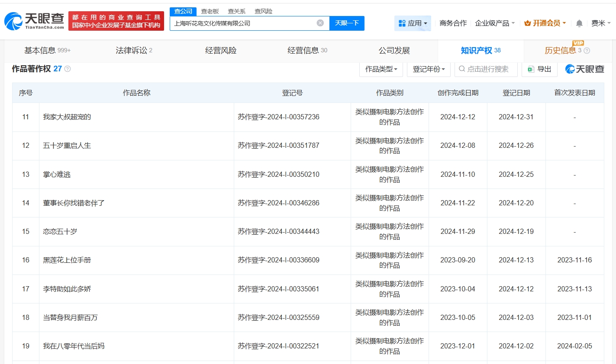616x364 pixels.
Task: Open the 作品类型 filter dropdown
Action: click(381, 69)
